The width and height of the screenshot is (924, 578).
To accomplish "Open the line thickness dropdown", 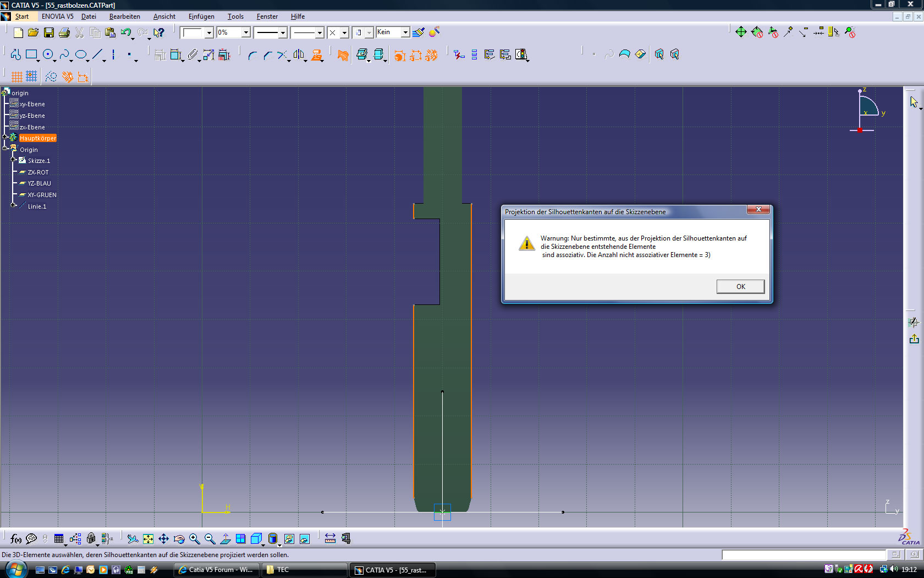I will coord(283,33).
